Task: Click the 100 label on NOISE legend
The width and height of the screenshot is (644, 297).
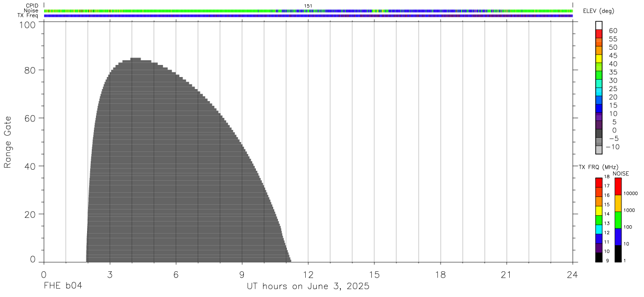Action: 628,227
